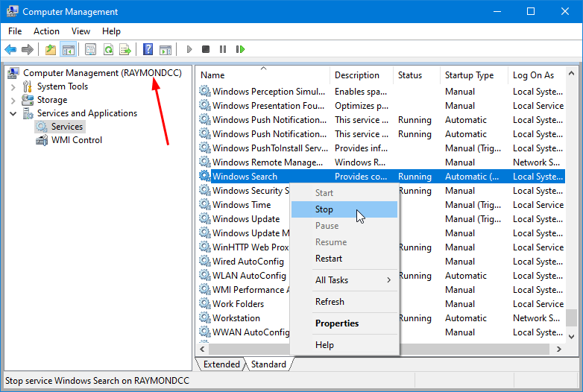Open Help via the question mark icon

tap(148, 49)
